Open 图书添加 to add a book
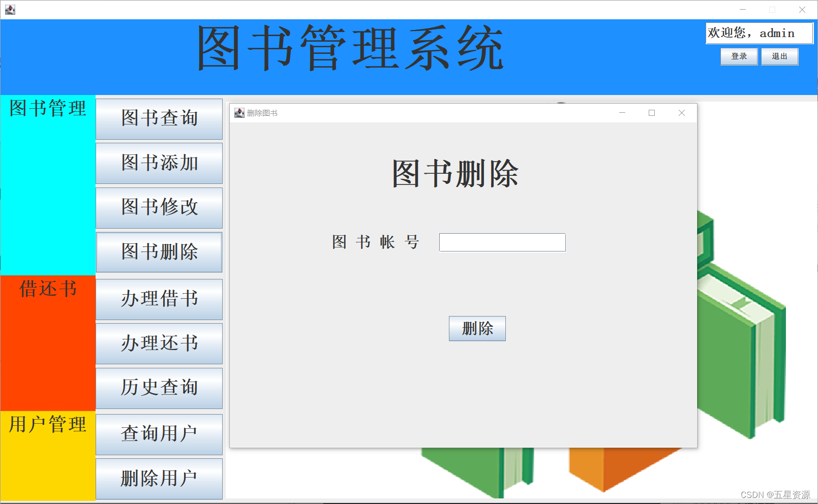 (159, 163)
